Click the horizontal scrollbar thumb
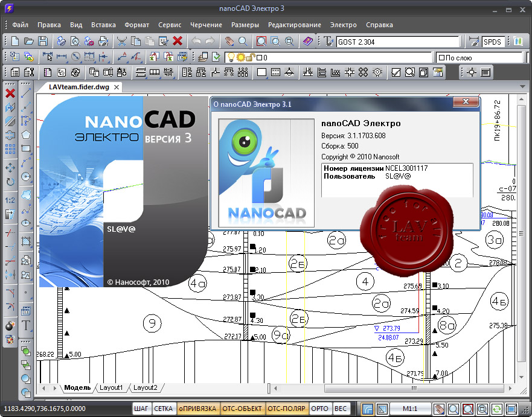 point(414,388)
